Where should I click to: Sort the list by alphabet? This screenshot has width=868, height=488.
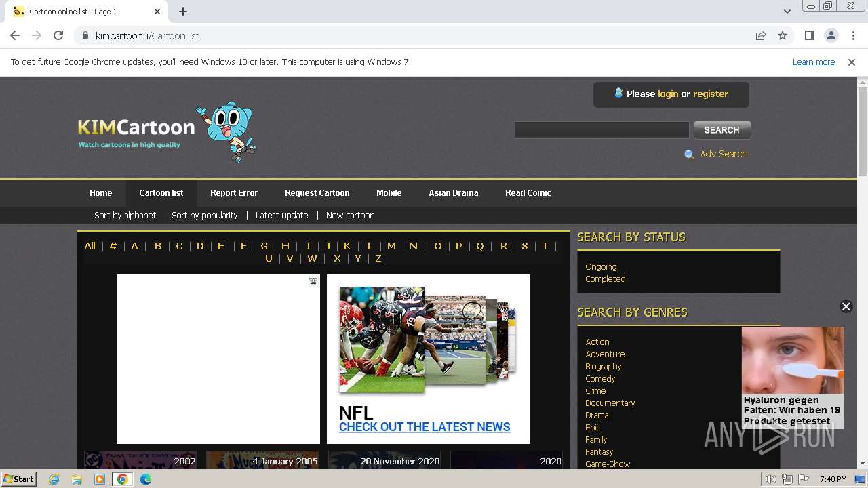[125, 215]
